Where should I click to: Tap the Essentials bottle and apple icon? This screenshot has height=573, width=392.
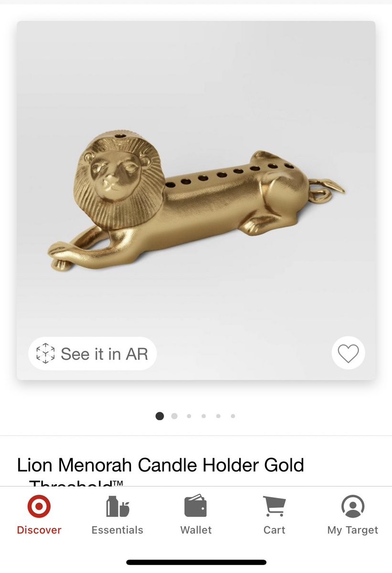[x=117, y=507]
